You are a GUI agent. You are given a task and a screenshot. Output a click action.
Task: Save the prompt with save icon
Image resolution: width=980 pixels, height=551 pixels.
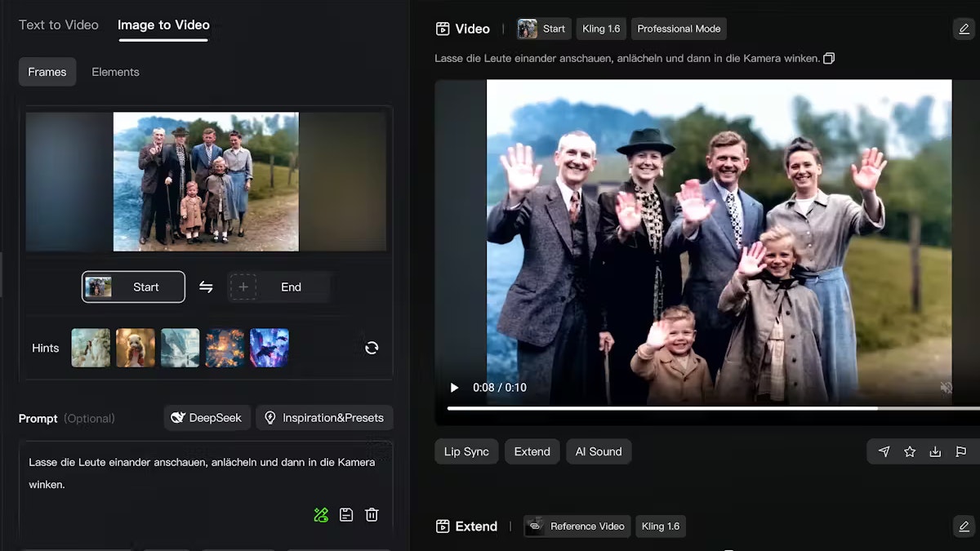pos(346,514)
